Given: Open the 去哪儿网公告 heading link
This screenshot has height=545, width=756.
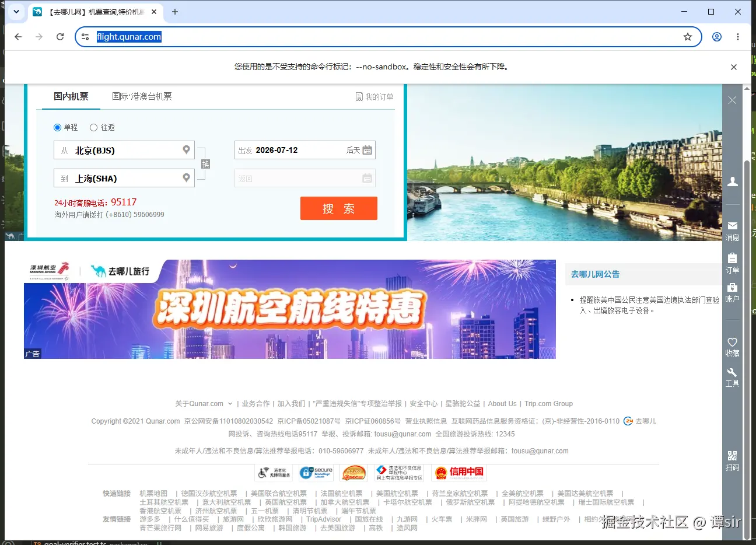Looking at the screenshot, I should (595, 274).
